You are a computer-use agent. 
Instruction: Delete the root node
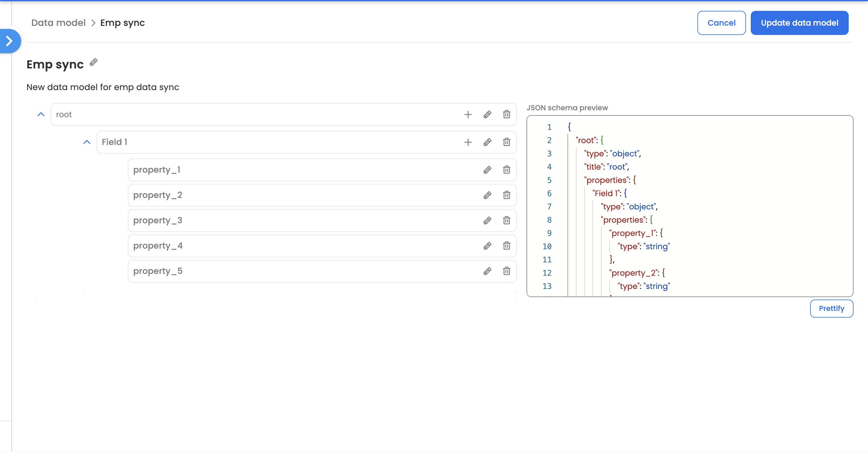506,115
